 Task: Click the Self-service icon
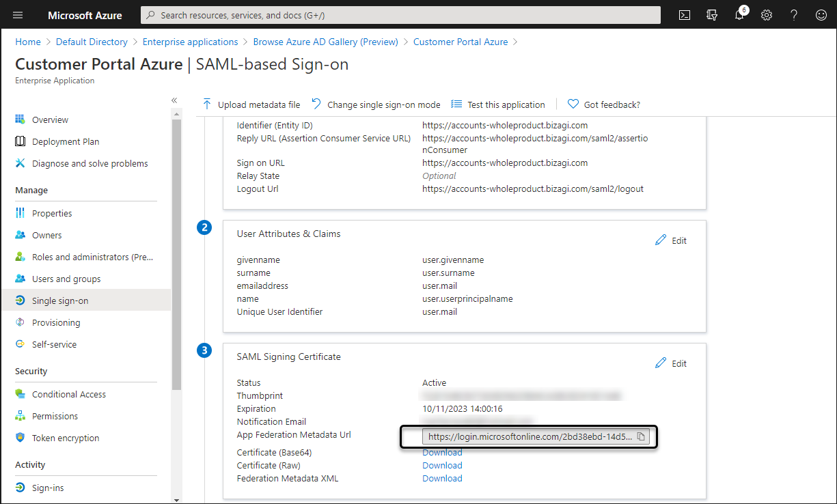(x=20, y=344)
